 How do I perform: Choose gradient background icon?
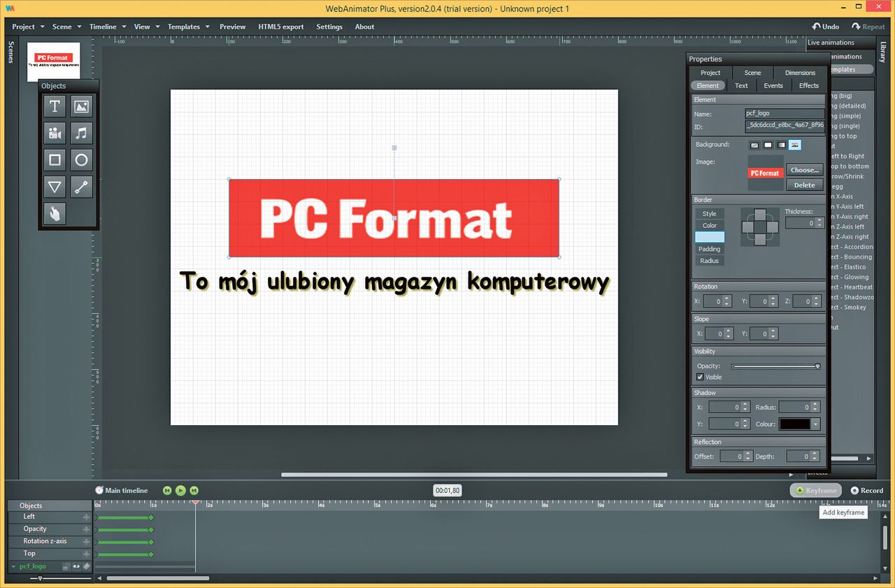tap(781, 145)
